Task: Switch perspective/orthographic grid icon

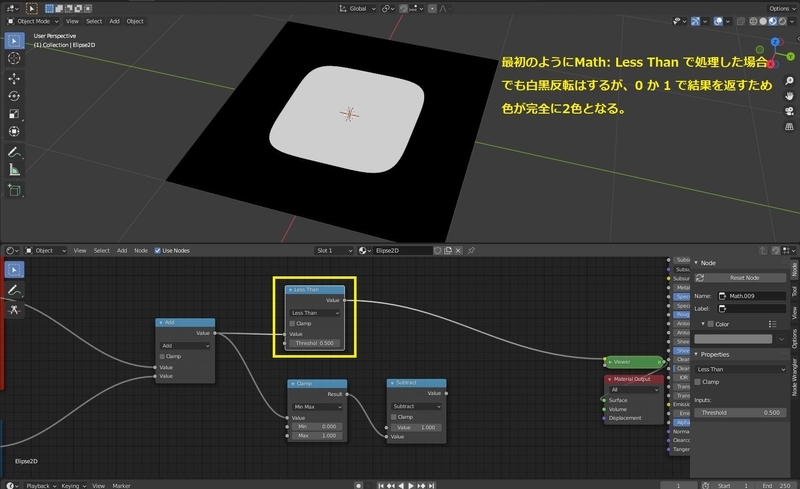Action: coord(789,127)
